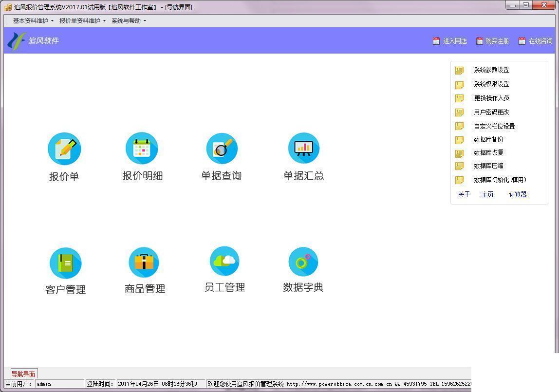This screenshot has width=559, height=392.
Task: Open the 商品管理 briefcase icon
Action: pyautogui.click(x=144, y=262)
